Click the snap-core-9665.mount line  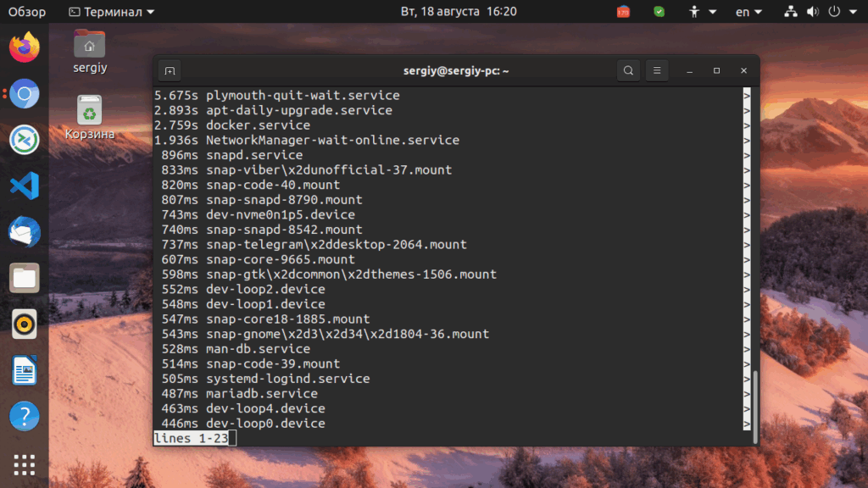(258, 259)
